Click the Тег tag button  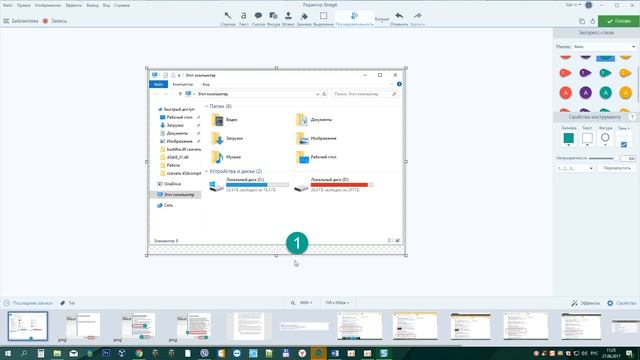click(68, 303)
